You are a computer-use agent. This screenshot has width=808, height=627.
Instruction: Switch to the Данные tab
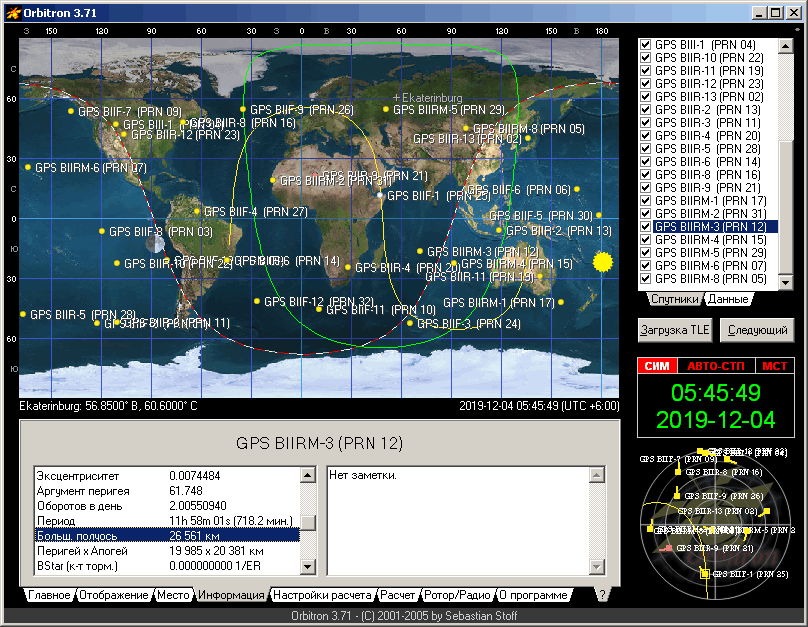(728, 299)
